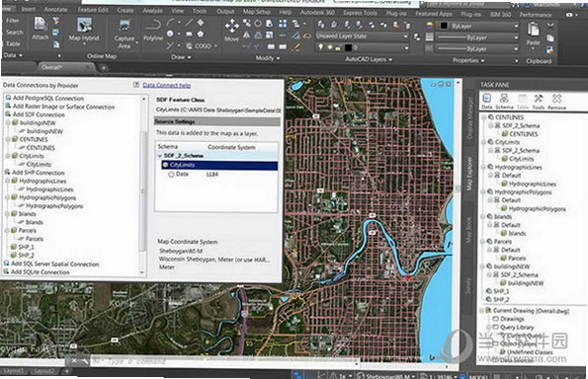Collapse the SDF_2_Schema node in schema list

pyautogui.click(x=160, y=155)
